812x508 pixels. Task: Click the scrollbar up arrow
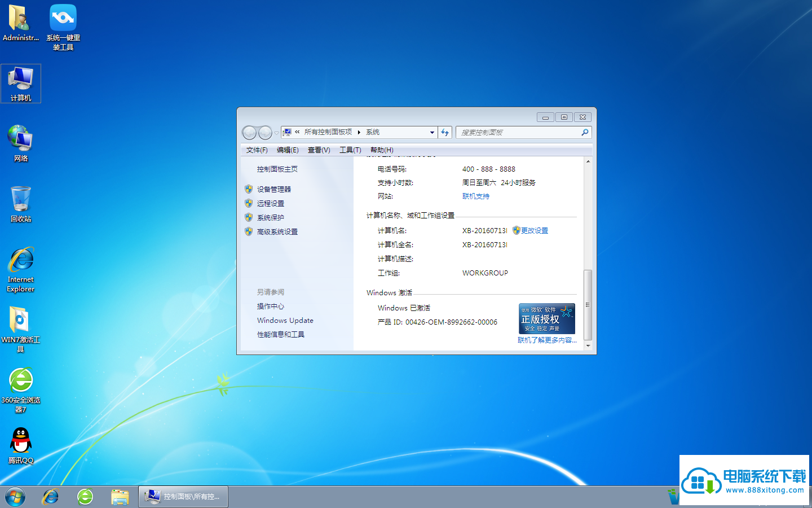click(x=588, y=161)
